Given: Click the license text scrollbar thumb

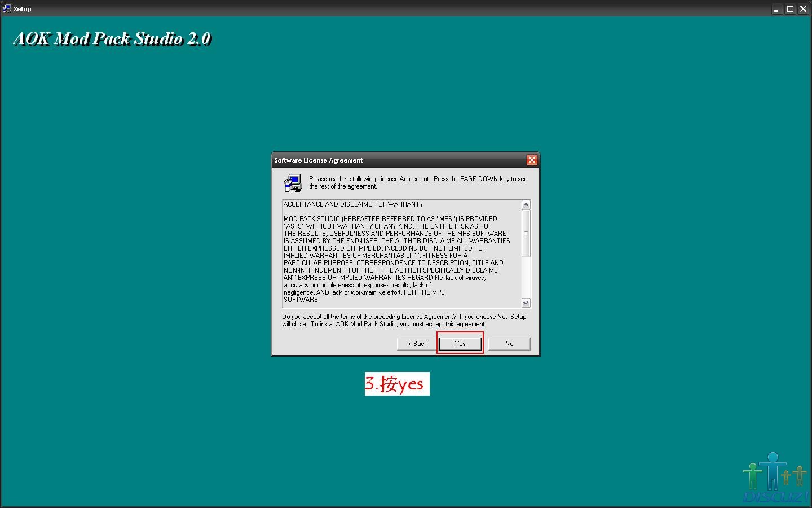Looking at the screenshot, I should [526, 233].
